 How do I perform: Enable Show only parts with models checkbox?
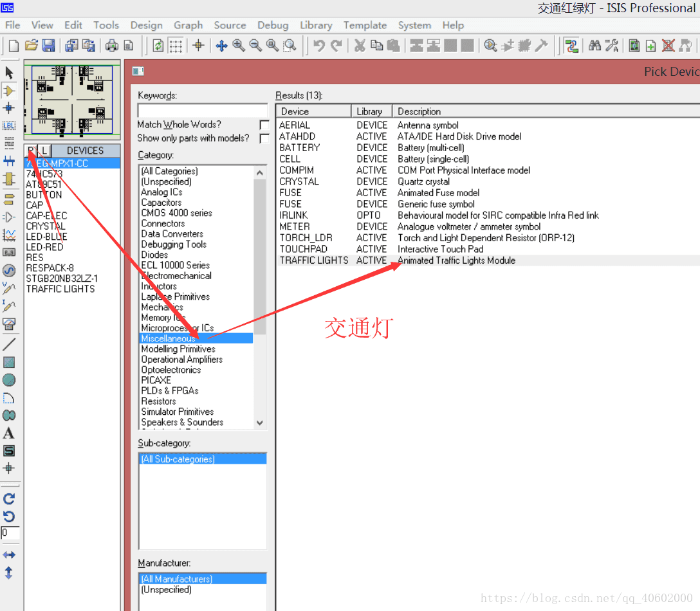pos(264,138)
